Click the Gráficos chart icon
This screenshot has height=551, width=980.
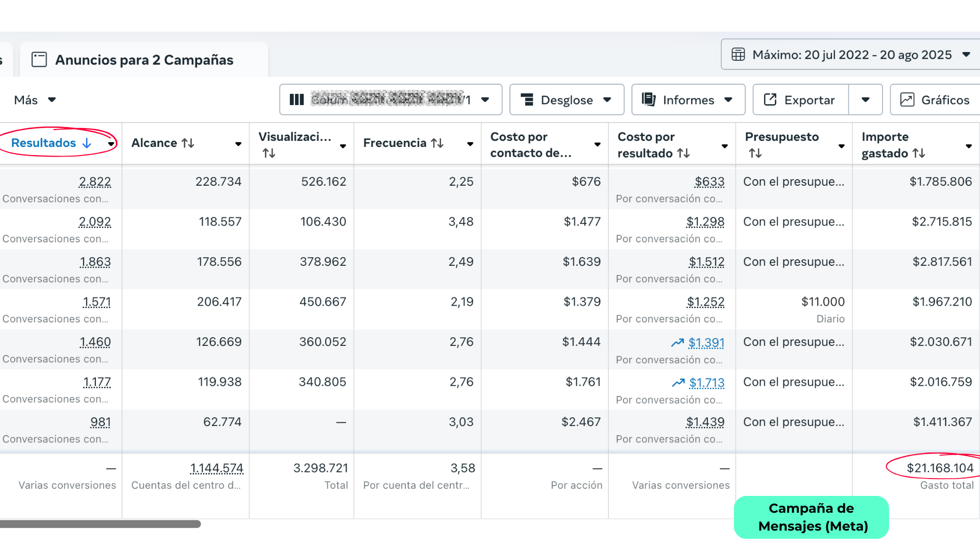pyautogui.click(x=907, y=99)
